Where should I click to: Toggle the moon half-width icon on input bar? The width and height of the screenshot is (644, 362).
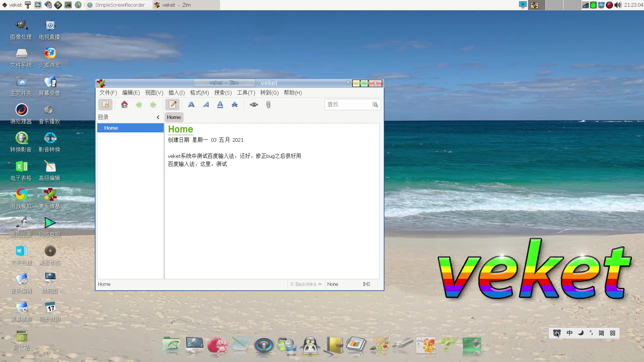point(581,333)
